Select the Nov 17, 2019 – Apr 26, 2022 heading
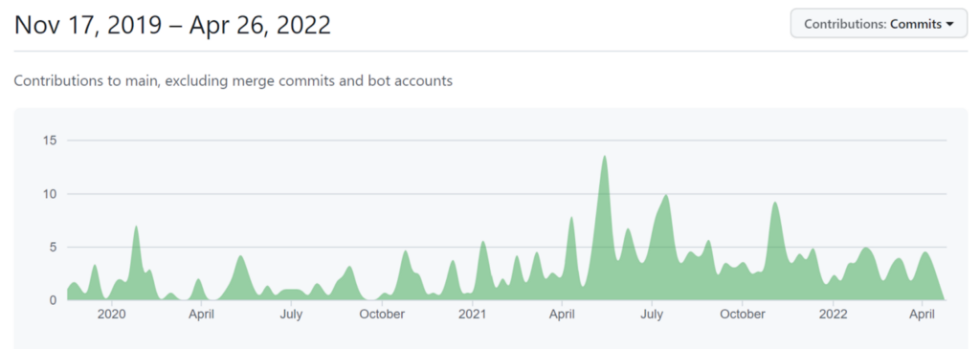980x349 pixels. (172, 25)
